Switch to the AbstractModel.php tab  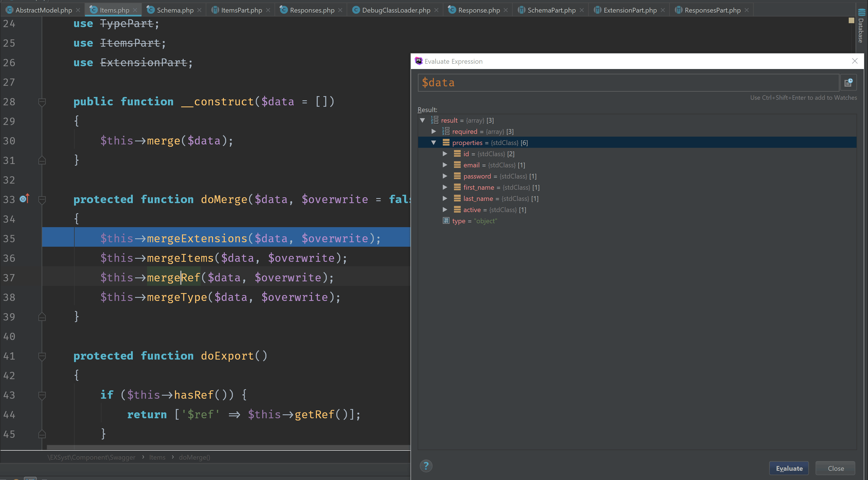pyautogui.click(x=43, y=10)
